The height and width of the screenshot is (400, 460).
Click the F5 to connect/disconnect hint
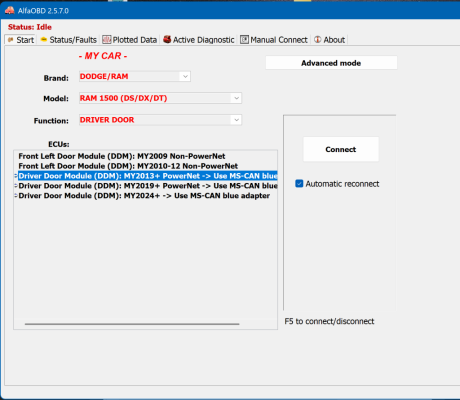(329, 321)
